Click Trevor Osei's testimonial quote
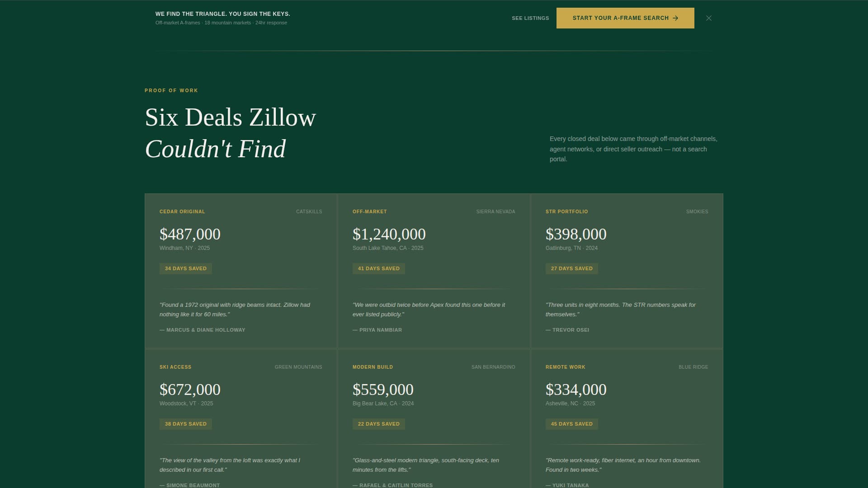 621,309
